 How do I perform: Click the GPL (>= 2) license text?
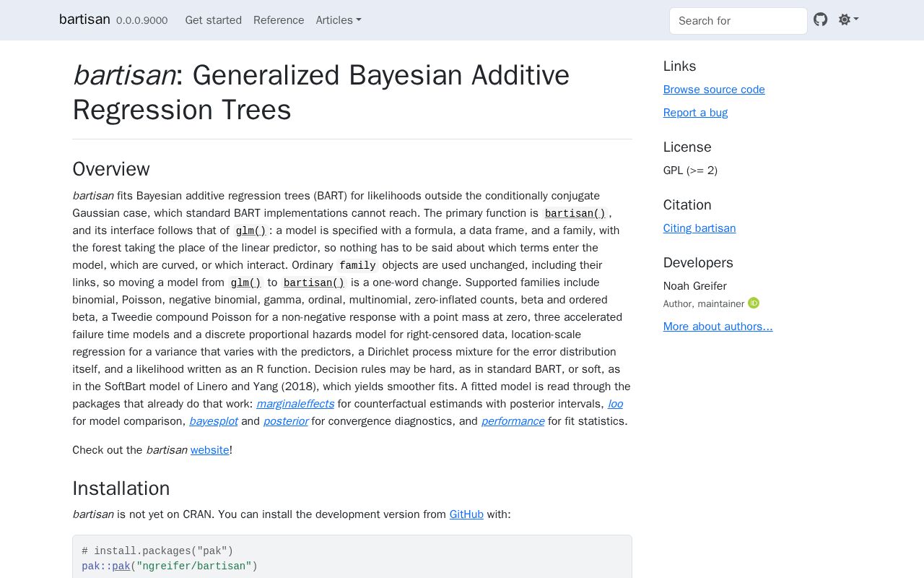click(690, 171)
